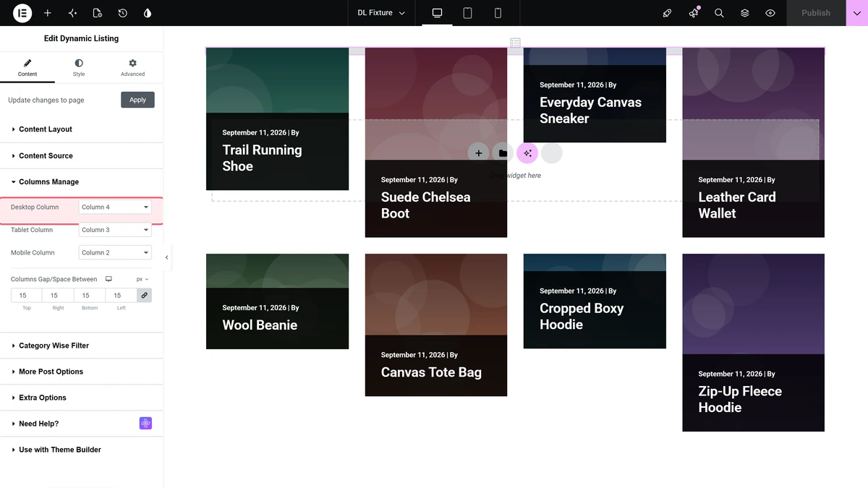Click the rocket icon in top bar
Image resolution: width=868 pixels, height=488 pixels.
[x=668, y=13]
